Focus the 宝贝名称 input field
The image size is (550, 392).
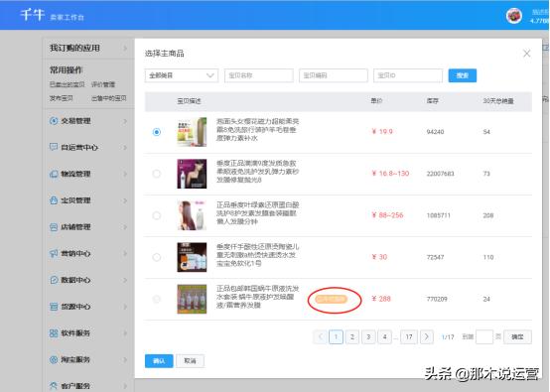(259, 75)
